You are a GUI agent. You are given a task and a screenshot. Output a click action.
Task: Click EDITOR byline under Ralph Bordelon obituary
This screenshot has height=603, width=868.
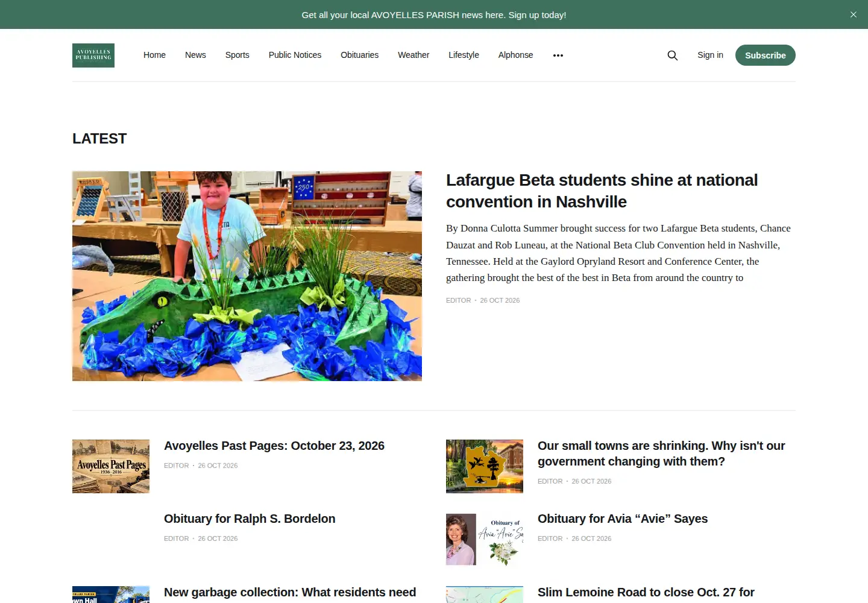pyautogui.click(x=176, y=538)
